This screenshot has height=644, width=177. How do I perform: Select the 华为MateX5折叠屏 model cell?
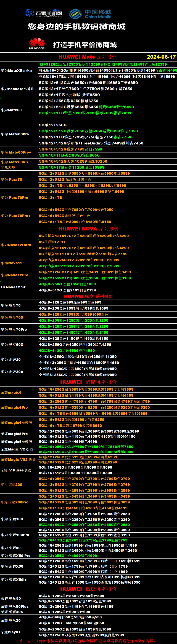click(19, 71)
